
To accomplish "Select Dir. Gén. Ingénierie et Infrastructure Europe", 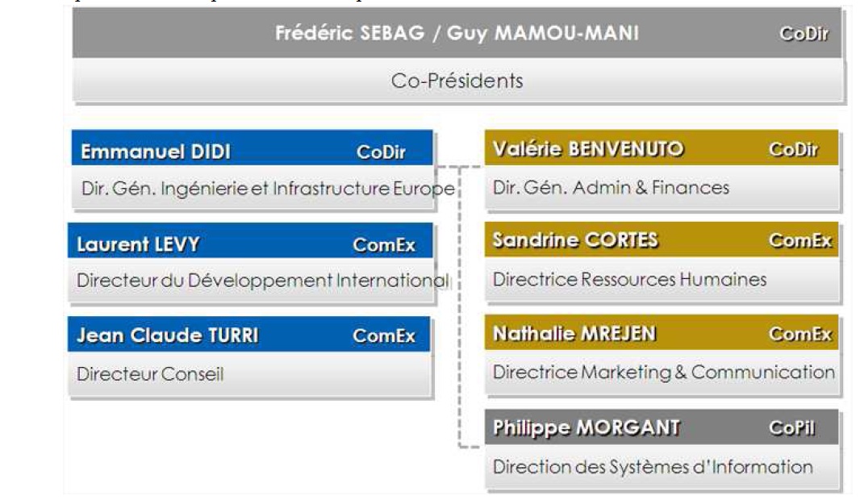I will (x=268, y=189).
